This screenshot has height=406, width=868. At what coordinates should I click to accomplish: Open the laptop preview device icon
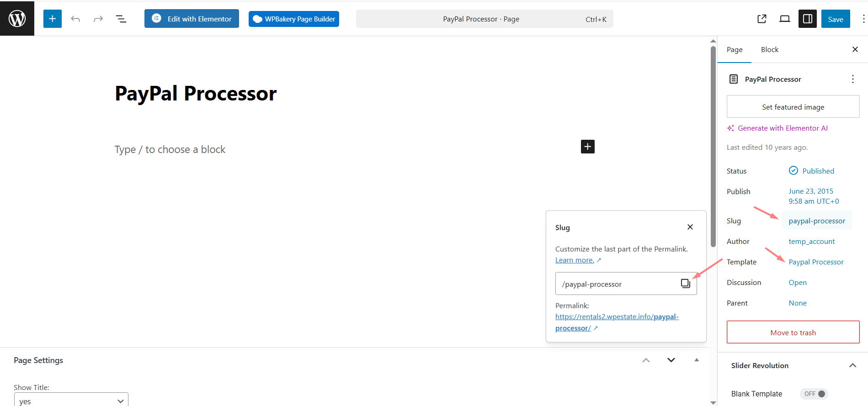785,19
